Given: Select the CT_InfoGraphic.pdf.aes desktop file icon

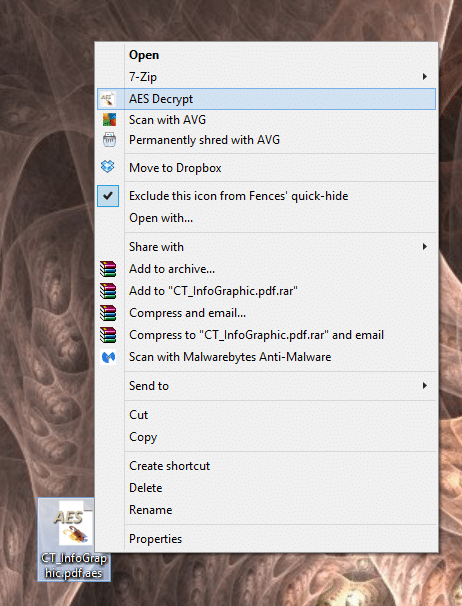Looking at the screenshot, I should [x=74, y=540].
